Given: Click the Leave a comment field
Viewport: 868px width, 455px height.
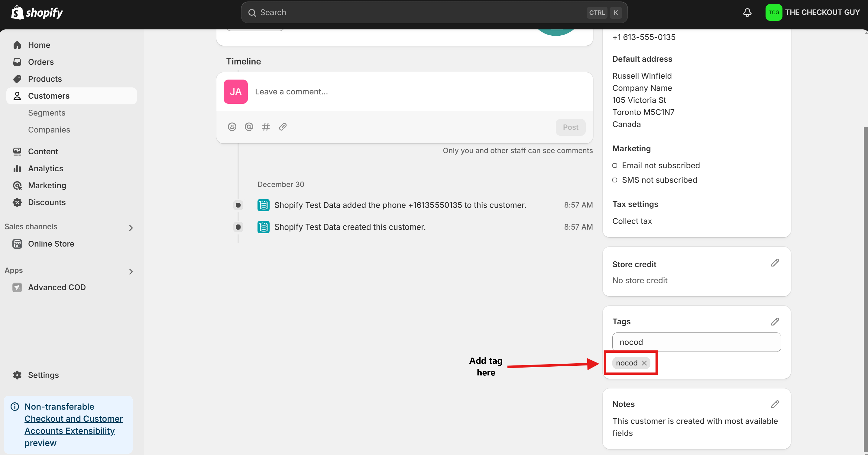Looking at the screenshot, I should click(404, 92).
